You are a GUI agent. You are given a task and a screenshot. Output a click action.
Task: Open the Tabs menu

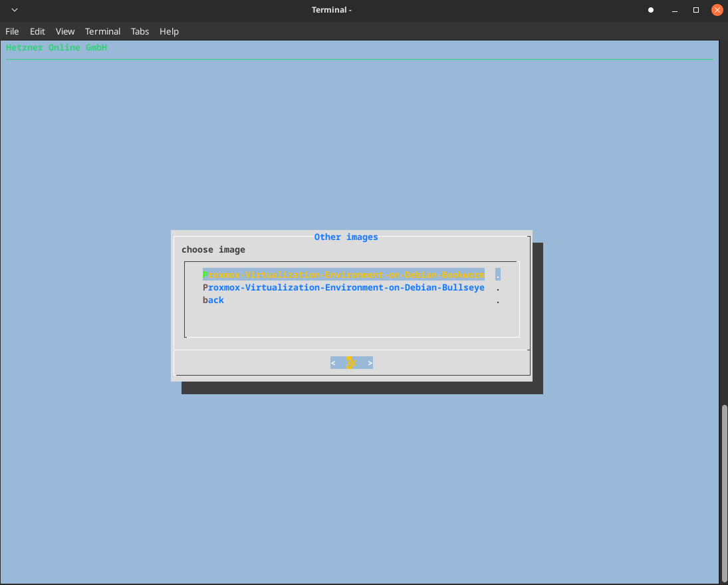(140, 31)
